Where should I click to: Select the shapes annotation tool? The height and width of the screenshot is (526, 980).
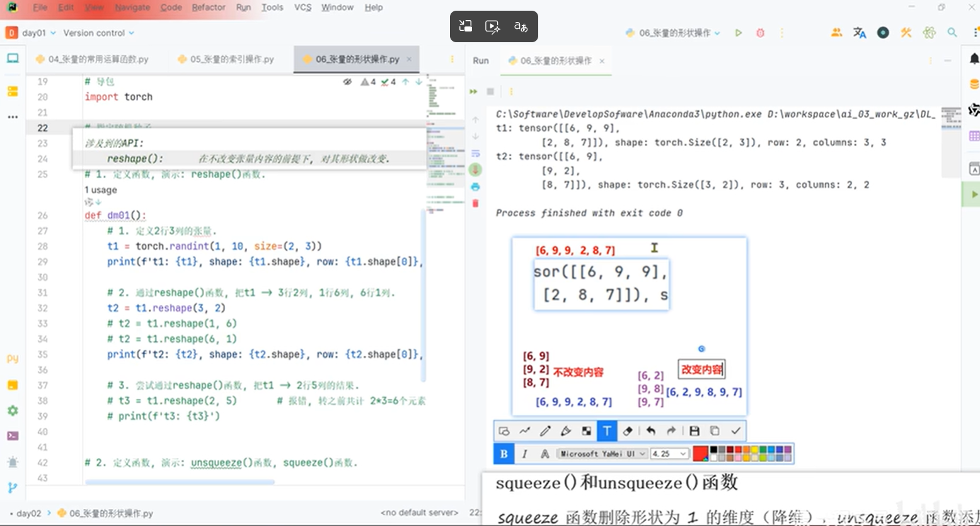tap(504, 431)
